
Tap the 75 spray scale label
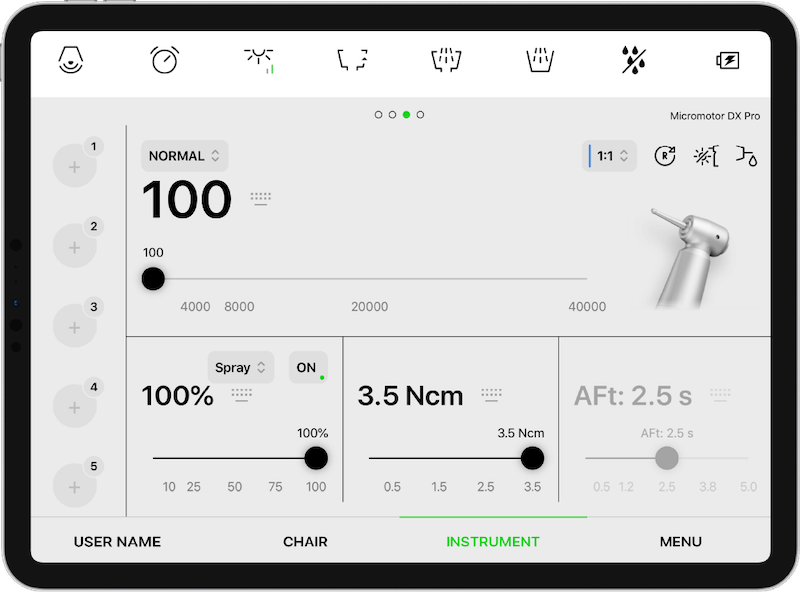pos(275,486)
